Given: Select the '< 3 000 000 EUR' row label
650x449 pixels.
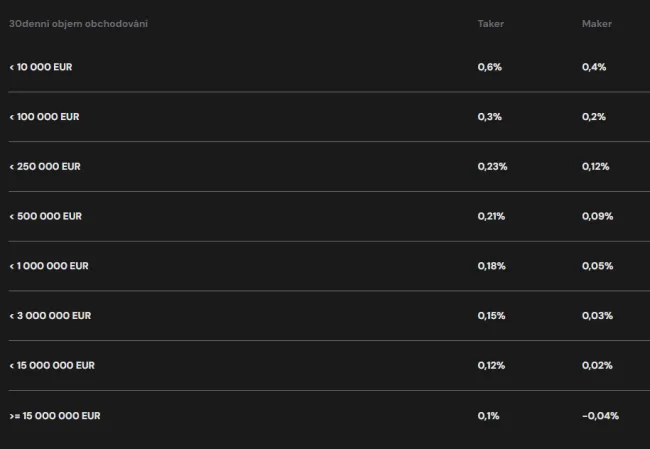Looking at the screenshot, I should (50, 316).
